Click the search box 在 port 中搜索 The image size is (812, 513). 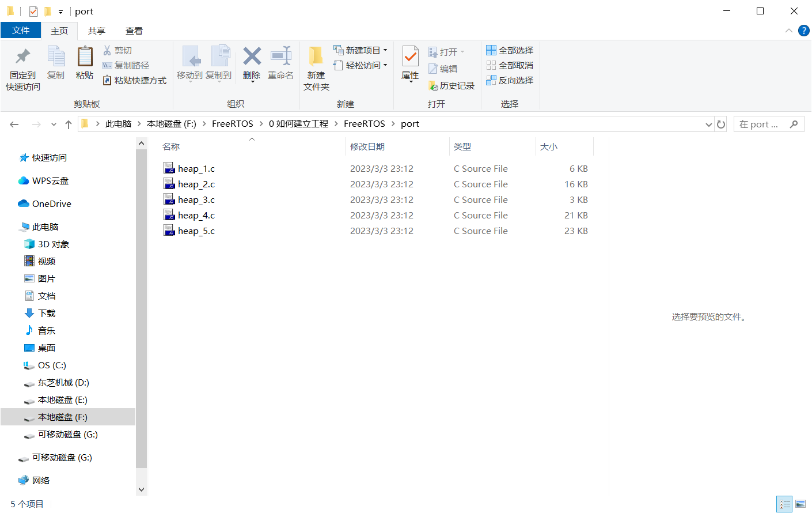coord(769,124)
